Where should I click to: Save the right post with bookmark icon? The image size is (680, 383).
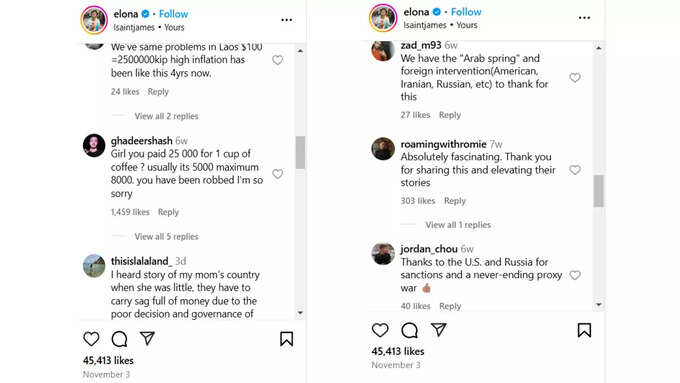pos(584,330)
